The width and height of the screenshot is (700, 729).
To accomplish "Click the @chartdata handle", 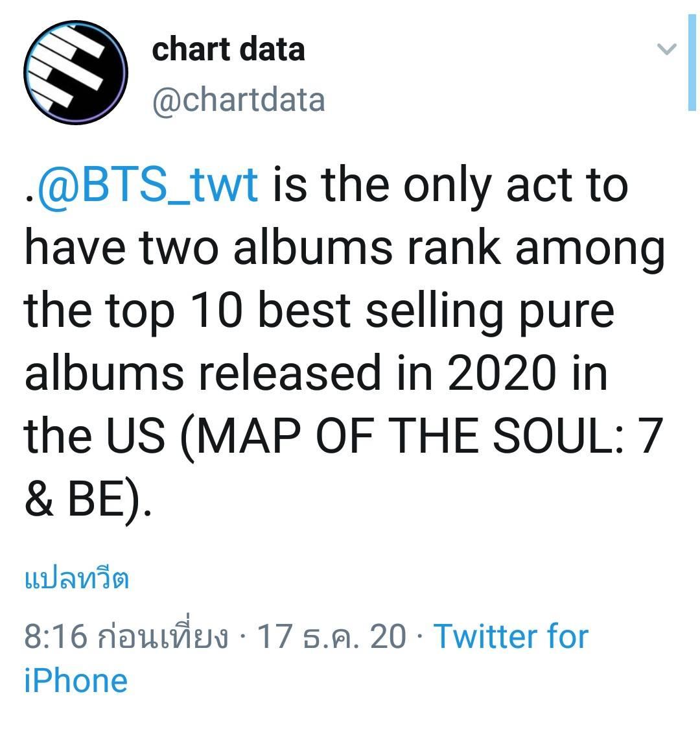I will coord(239,99).
